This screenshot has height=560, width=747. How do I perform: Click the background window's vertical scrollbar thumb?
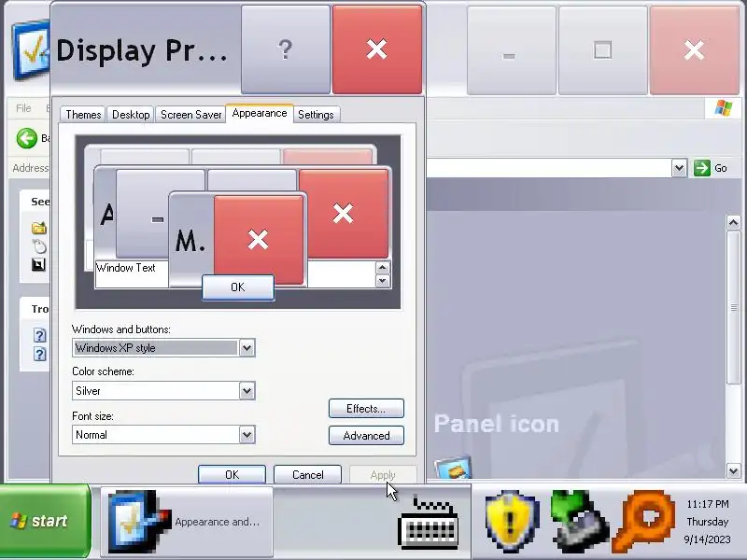coord(734,307)
